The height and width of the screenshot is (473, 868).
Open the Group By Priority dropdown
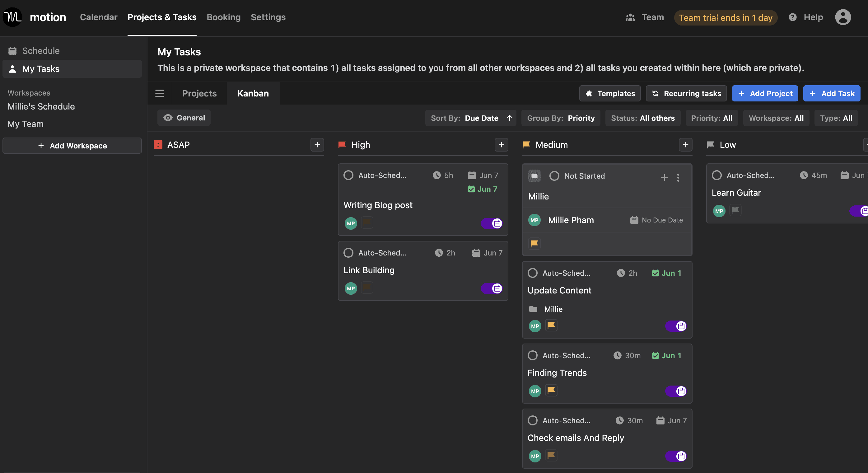(560, 118)
